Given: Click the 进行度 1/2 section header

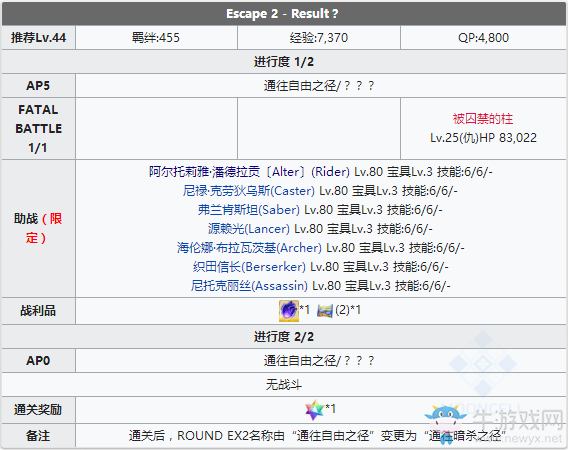Looking at the screenshot, I should [x=284, y=62].
